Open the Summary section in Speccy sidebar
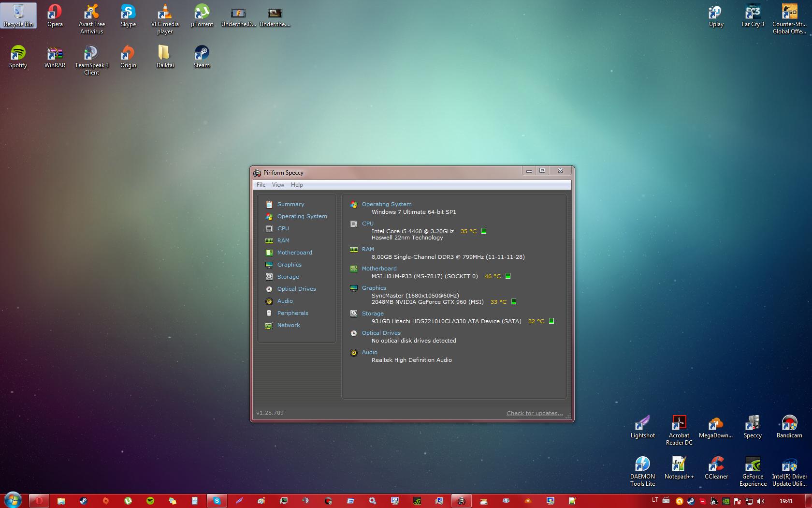This screenshot has width=812, height=508. click(290, 204)
